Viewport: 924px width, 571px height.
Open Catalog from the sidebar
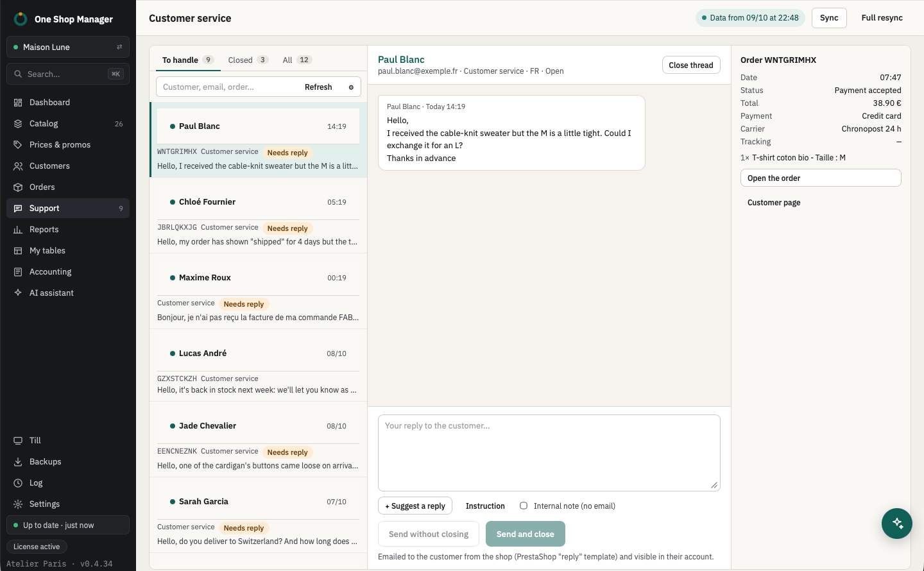coord(68,124)
